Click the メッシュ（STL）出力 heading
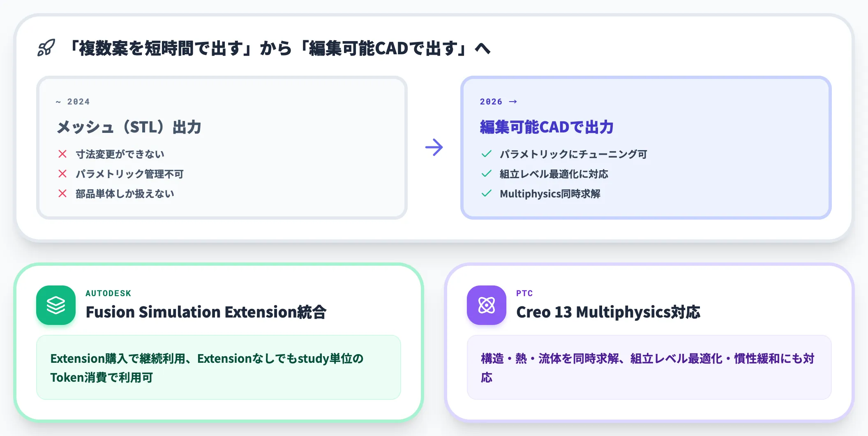This screenshot has height=436, width=868. 129,127
